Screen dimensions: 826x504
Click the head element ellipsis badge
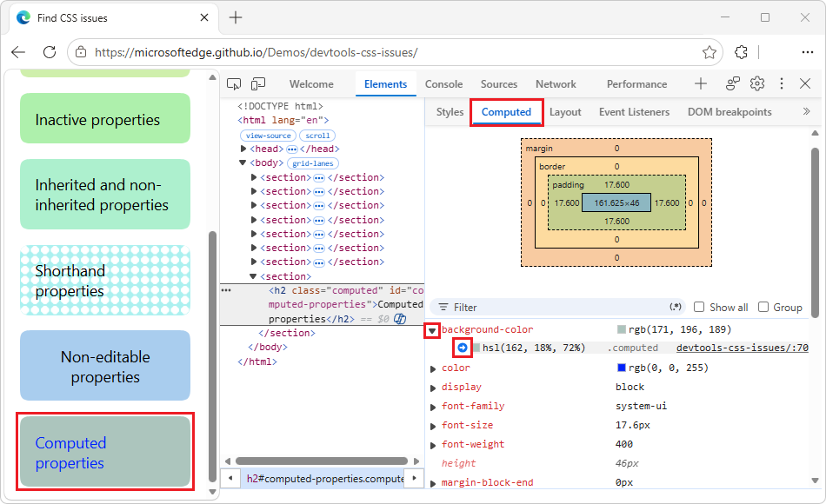click(x=292, y=149)
